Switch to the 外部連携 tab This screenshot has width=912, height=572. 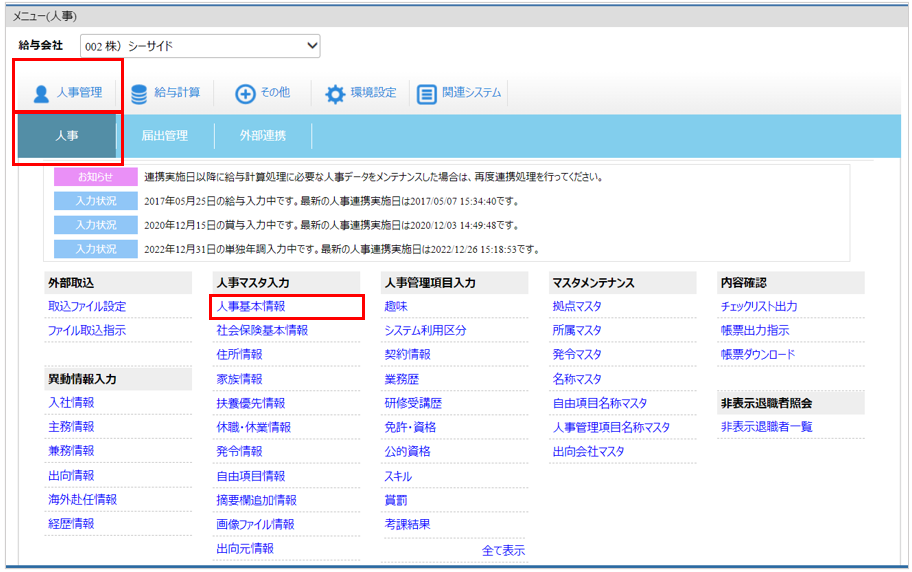click(x=263, y=136)
